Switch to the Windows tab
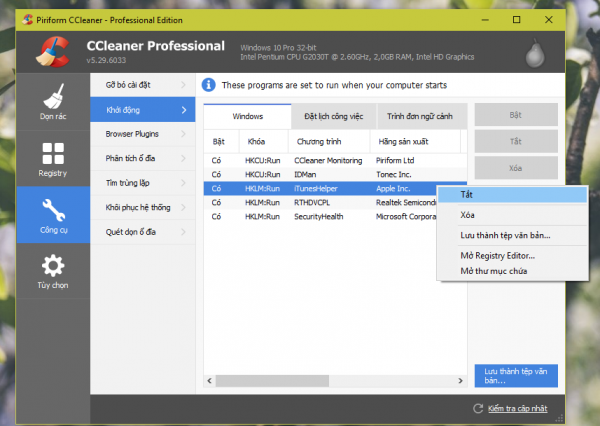600x426 pixels. click(248, 116)
